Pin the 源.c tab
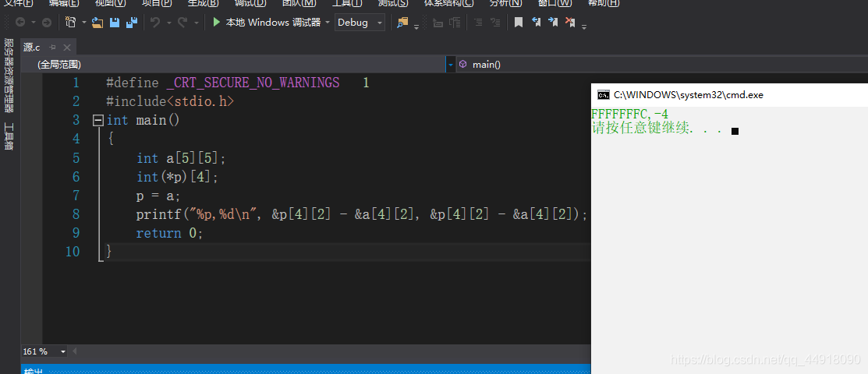This screenshot has width=868, height=374. click(53, 48)
